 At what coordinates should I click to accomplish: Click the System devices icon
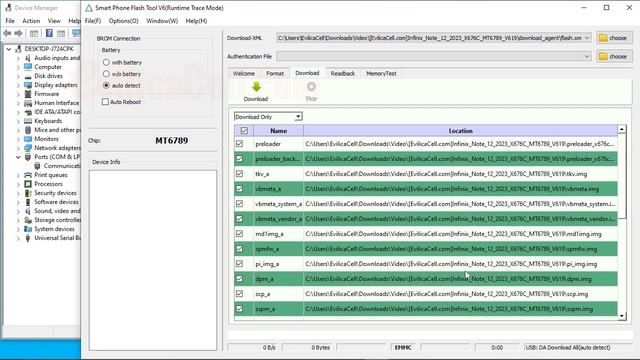[28, 229]
